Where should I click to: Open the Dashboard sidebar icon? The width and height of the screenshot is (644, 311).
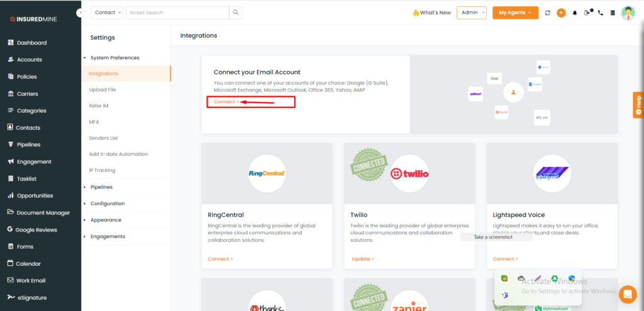(11, 43)
